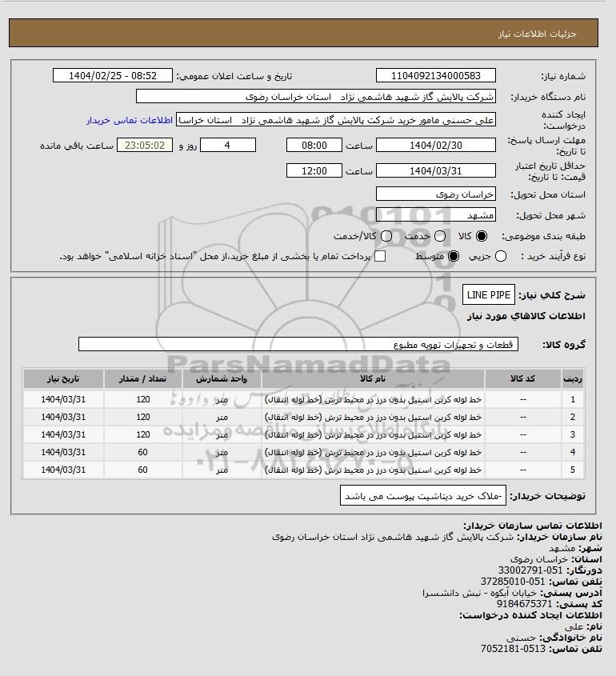
Task: Choose the متوسط purchase type radio
Action: click(x=453, y=256)
